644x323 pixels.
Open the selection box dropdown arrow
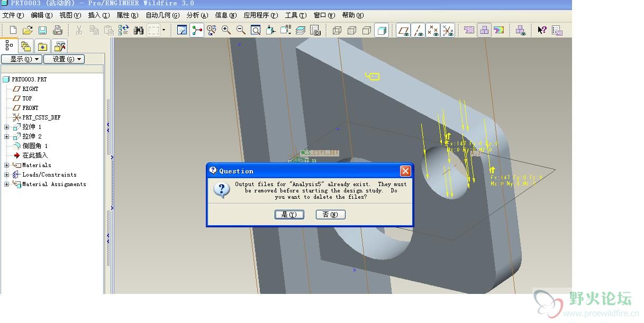(164, 31)
